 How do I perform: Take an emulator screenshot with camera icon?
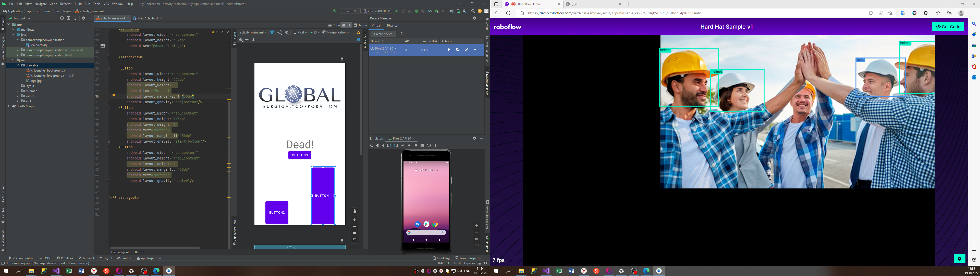422,146
